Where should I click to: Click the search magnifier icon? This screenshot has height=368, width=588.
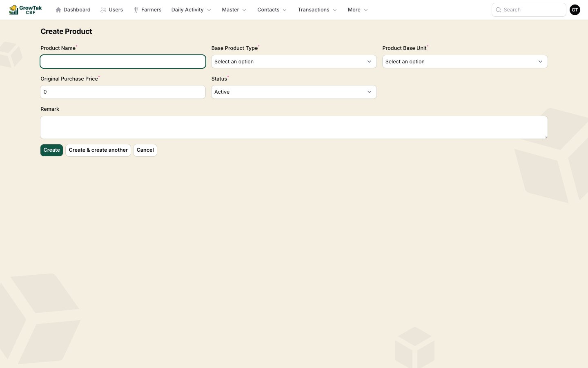point(499,10)
